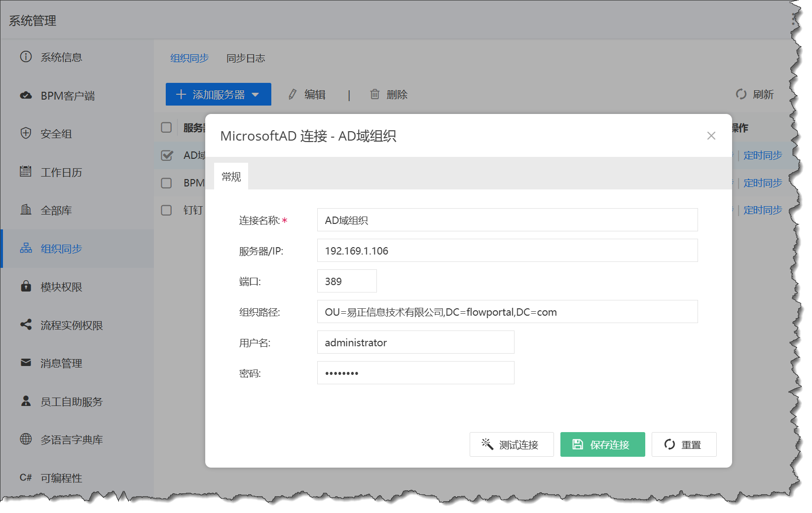This screenshot has width=812, height=513.
Task: Click the System Info circle icon in sidebar
Action: click(x=26, y=57)
